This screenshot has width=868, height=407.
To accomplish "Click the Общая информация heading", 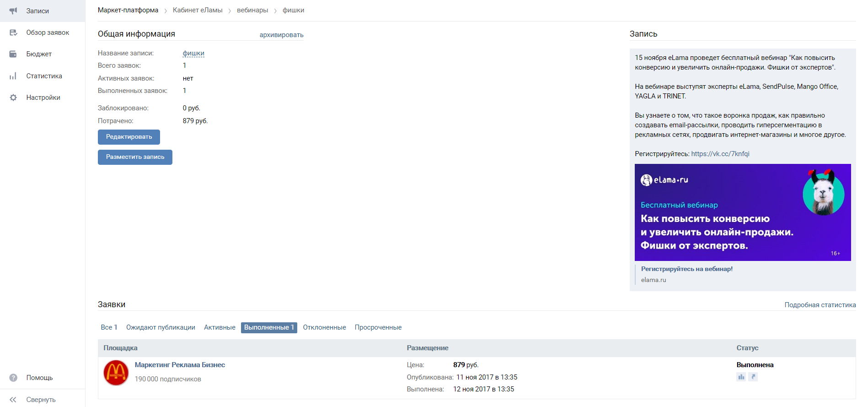I will [x=136, y=34].
